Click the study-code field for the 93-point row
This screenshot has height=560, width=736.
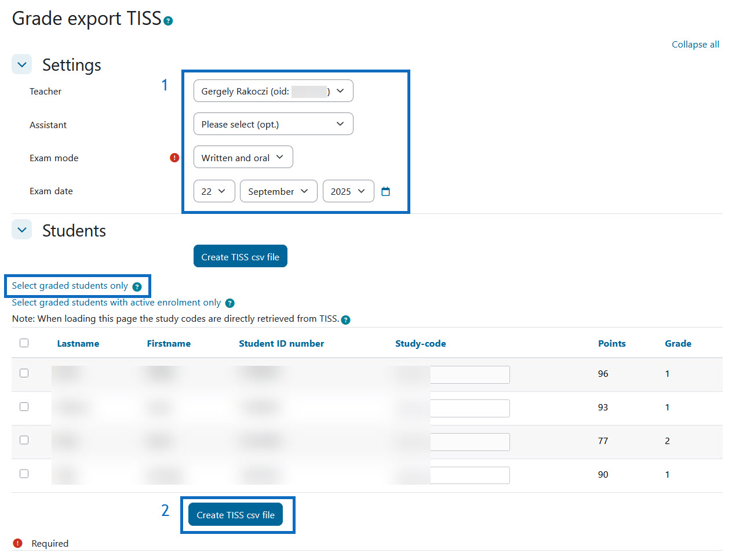coord(469,408)
